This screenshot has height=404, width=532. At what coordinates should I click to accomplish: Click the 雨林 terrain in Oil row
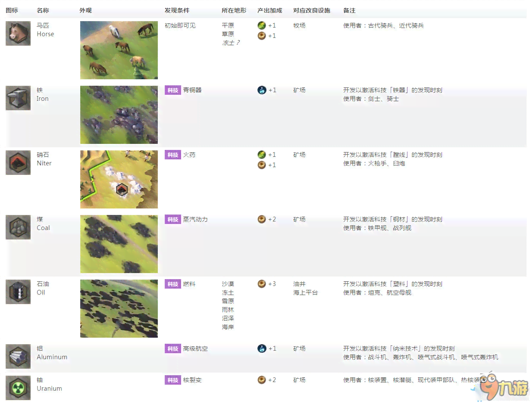[228, 310]
